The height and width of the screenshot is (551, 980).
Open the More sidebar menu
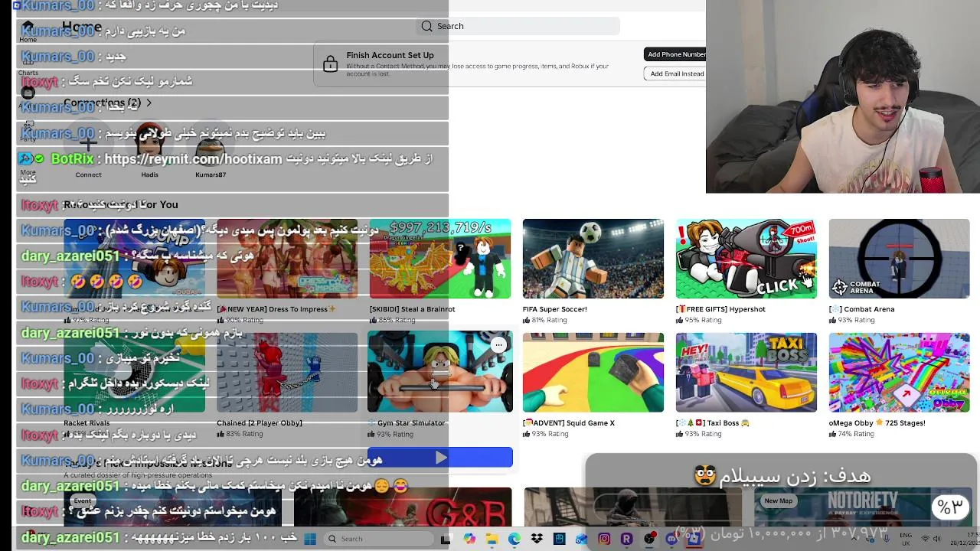pos(28,162)
